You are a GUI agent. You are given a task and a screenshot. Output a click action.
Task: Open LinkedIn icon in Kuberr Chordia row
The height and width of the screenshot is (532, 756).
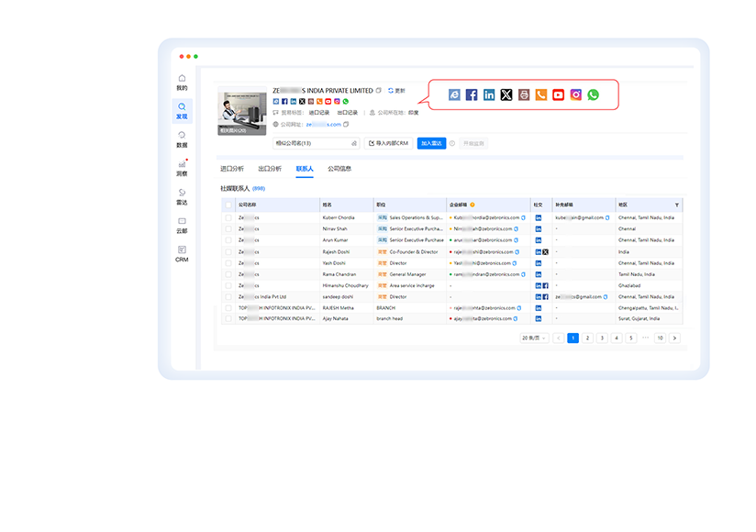click(x=538, y=217)
